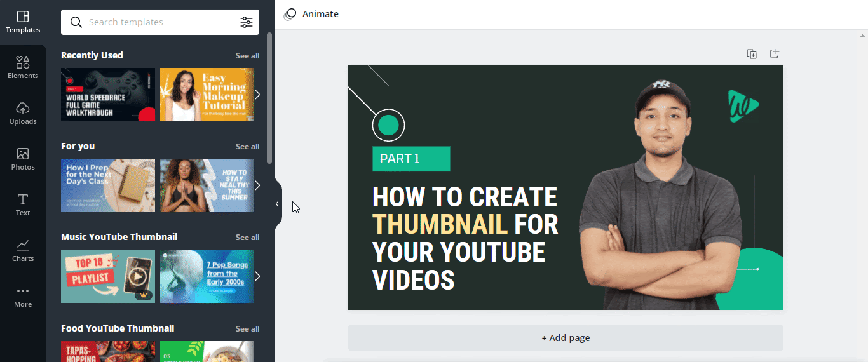
Task: Click See all for Recently Used
Action: coord(247,56)
